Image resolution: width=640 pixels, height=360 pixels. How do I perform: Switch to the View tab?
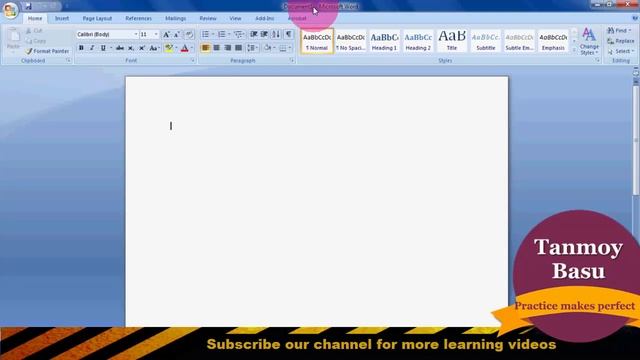point(235,18)
